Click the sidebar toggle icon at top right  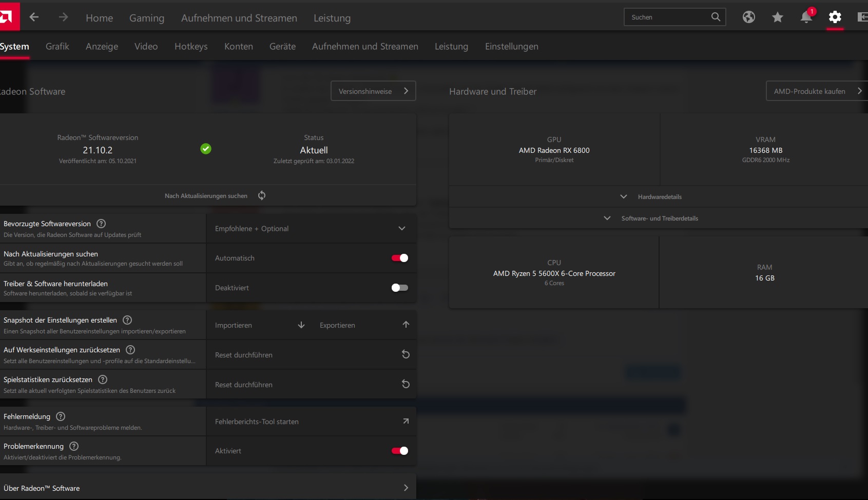click(862, 17)
